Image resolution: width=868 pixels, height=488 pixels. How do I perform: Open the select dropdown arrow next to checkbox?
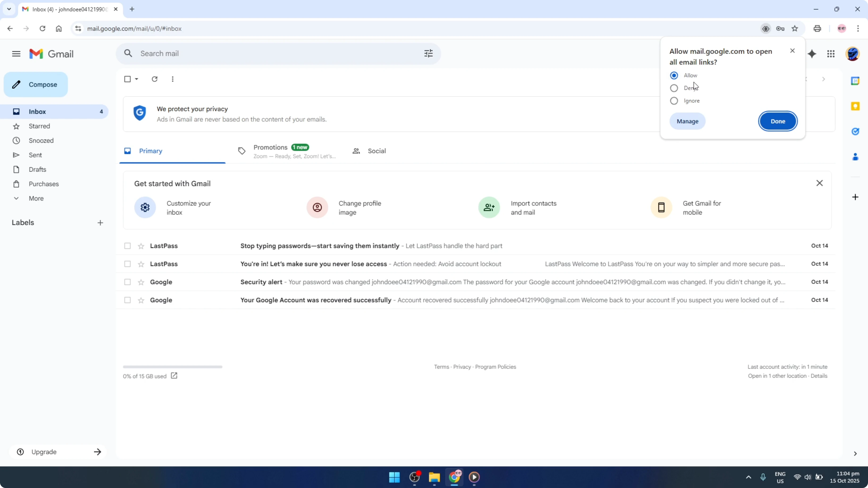[137, 79]
